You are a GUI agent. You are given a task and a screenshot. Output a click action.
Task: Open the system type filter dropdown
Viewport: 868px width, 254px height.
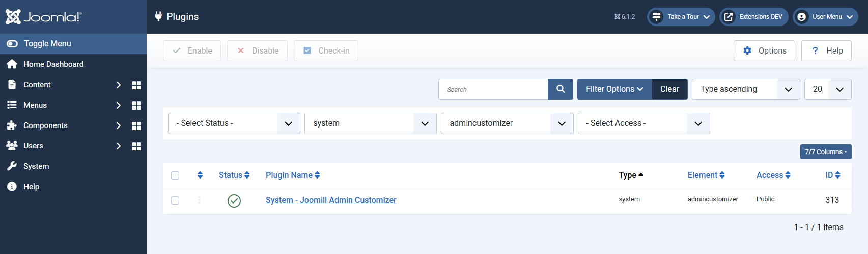point(371,123)
